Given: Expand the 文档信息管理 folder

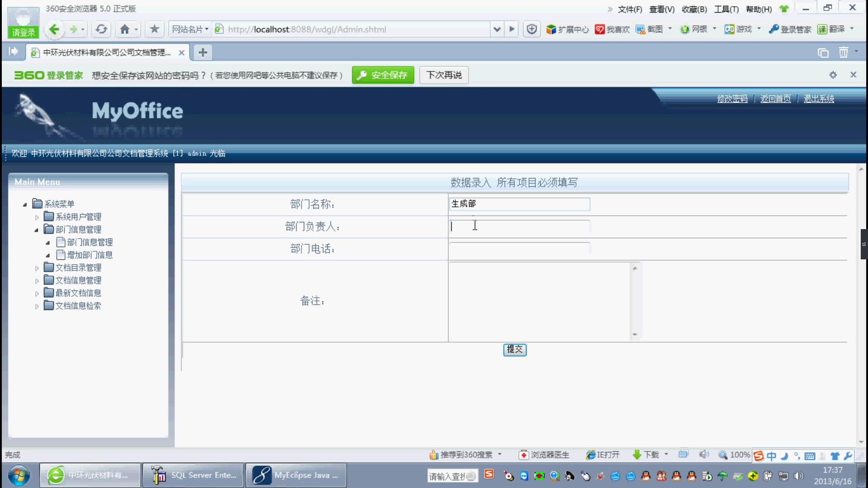Looking at the screenshot, I should pos(37,281).
